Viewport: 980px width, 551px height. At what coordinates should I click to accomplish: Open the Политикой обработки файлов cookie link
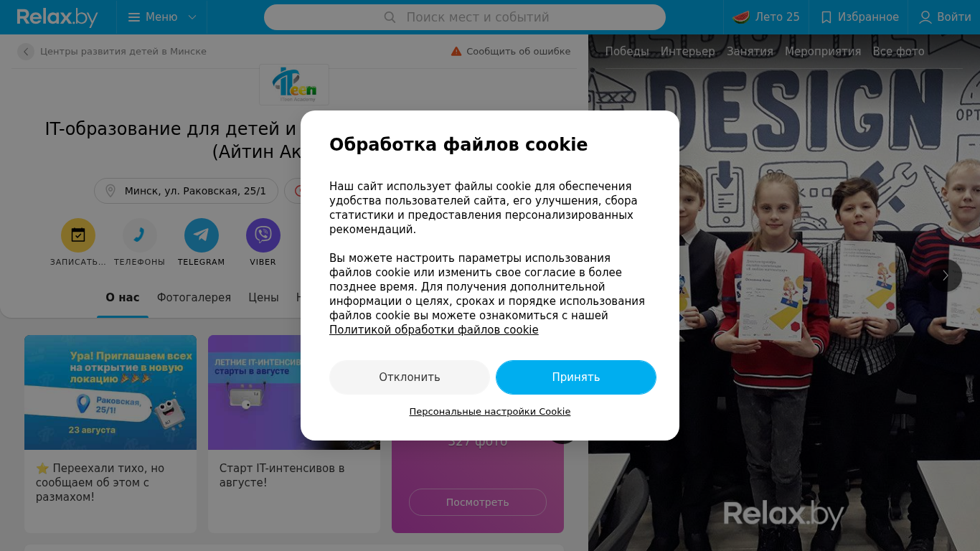(x=434, y=330)
